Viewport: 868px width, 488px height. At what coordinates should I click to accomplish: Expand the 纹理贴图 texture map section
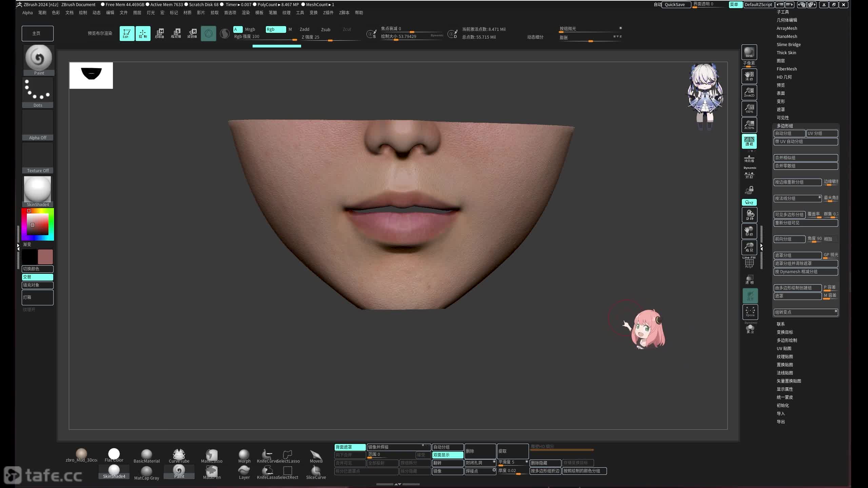tap(785, 357)
